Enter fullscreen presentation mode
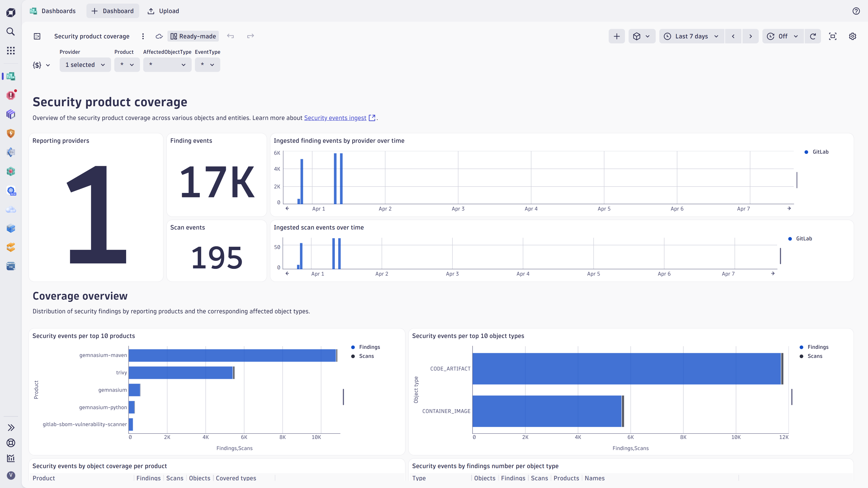This screenshot has width=868, height=488. (x=833, y=36)
